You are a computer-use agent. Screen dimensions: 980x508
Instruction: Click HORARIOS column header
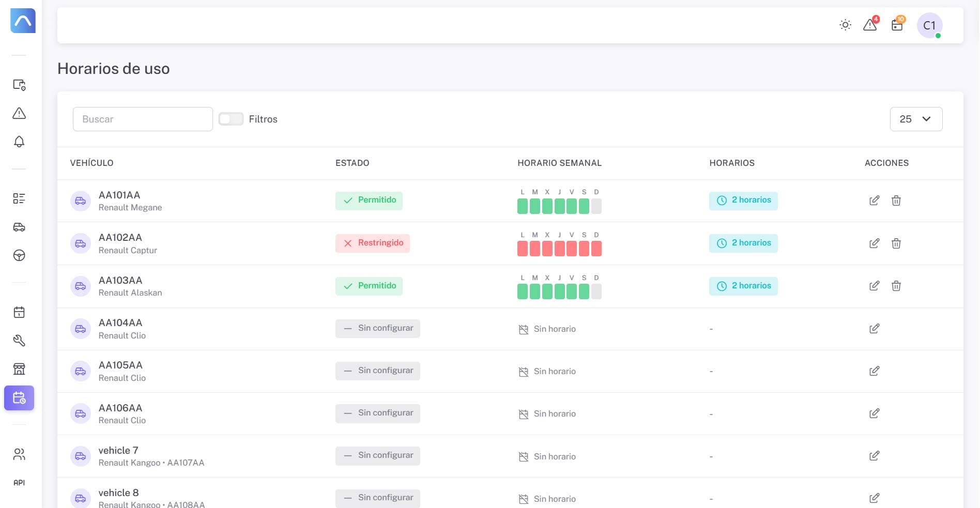[x=732, y=163]
